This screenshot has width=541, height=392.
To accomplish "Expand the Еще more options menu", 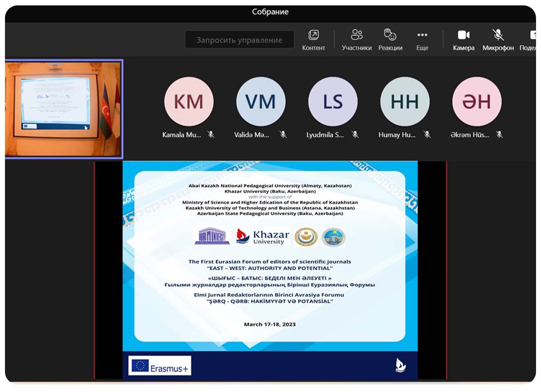I will pos(422,40).
